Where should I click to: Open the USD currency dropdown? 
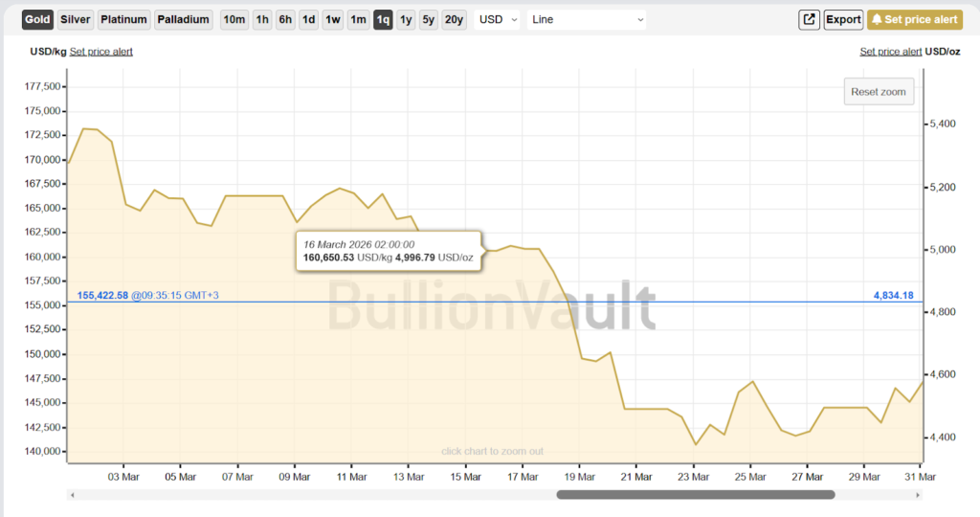(498, 19)
